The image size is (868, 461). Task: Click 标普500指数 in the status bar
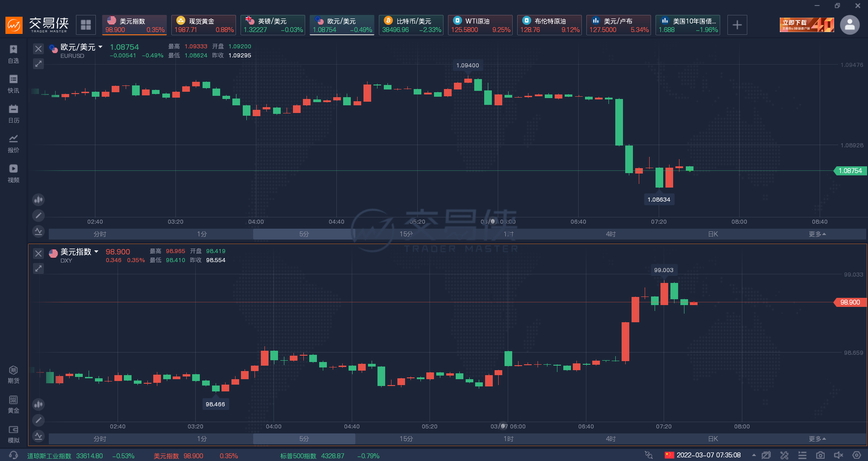[x=298, y=456]
